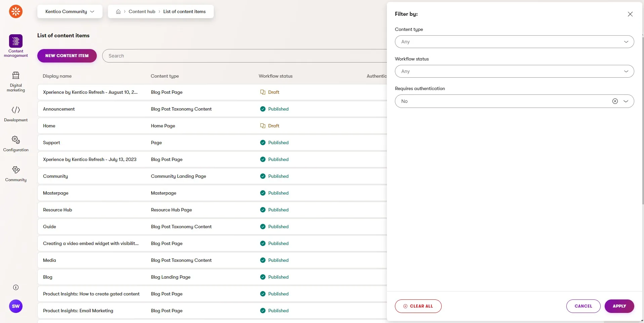Sort by Workflow status column

(276, 76)
